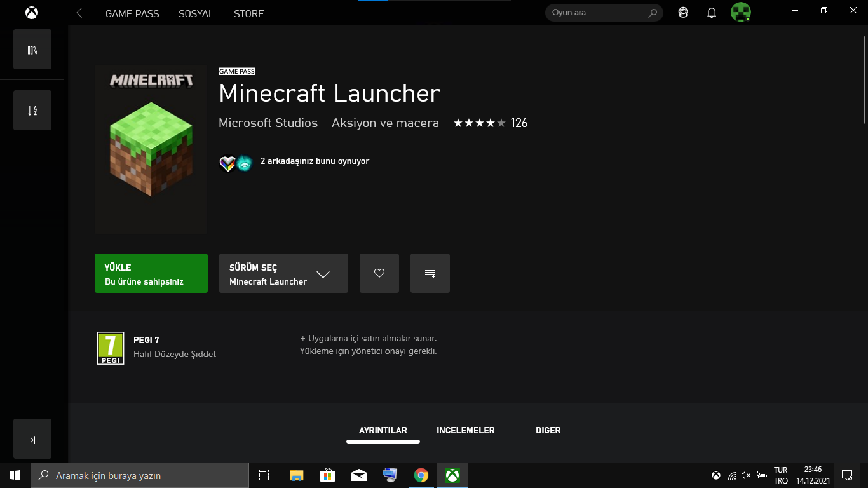
Task: Open the network Wi-Fi tray icon
Action: click(732, 475)
